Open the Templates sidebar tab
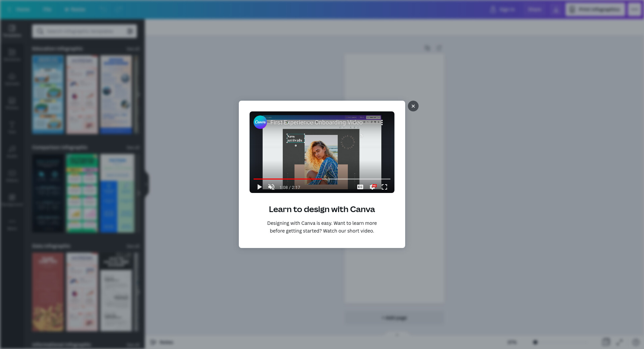The width and height of the screenshot is (644, 349). point(12,31)
